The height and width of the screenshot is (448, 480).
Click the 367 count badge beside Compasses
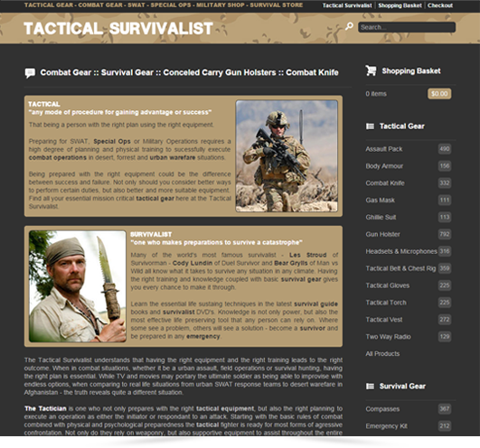(445, 409)
